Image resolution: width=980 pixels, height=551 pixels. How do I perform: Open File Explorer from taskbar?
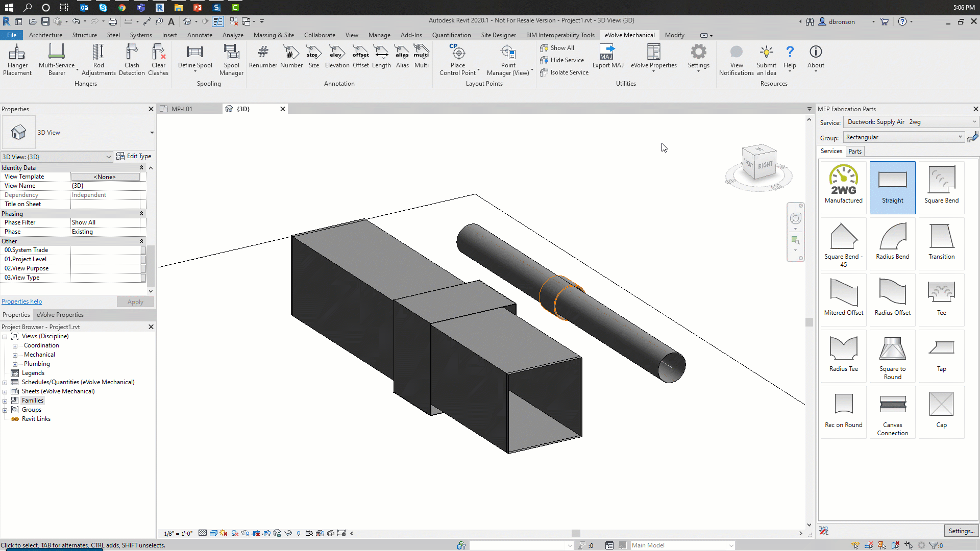[178, 7]
